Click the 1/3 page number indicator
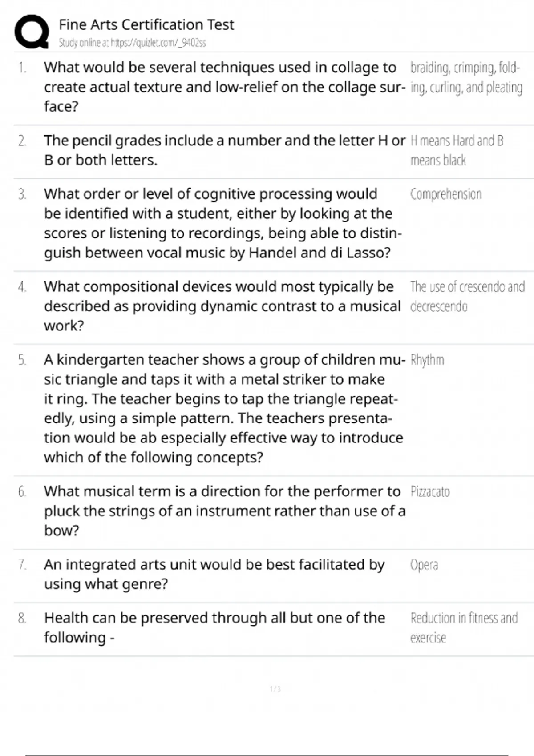This screenshot has width=534, height=756. point(275,689)
